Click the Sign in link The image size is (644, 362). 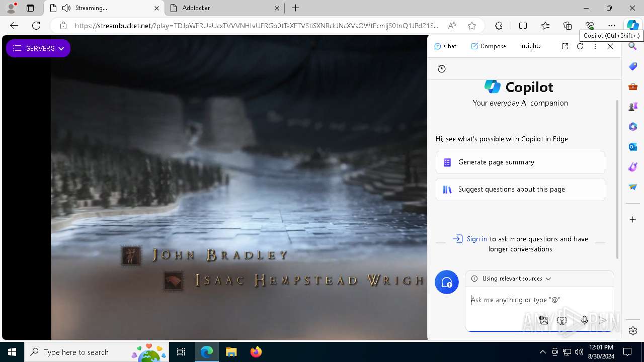click(x=477, y=239)
